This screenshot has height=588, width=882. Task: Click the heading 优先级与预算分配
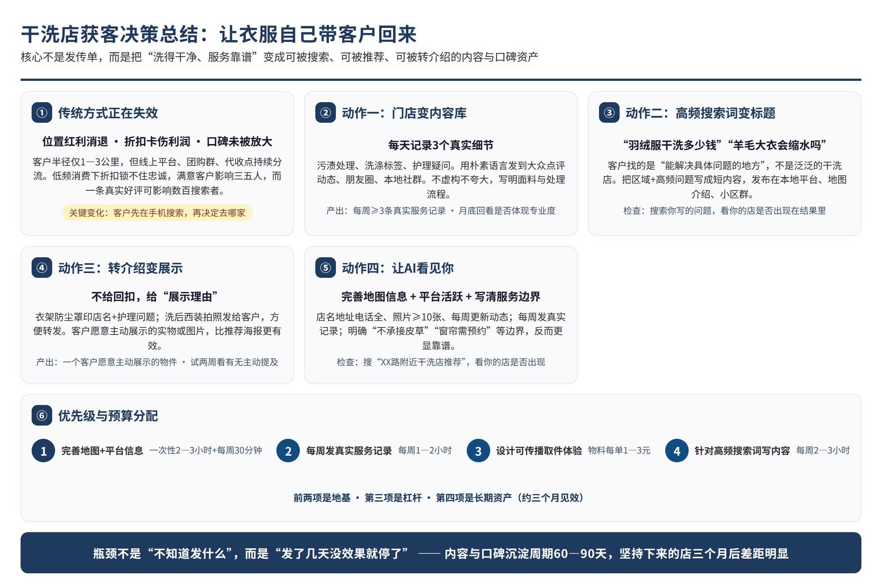[x=108, y=416]
